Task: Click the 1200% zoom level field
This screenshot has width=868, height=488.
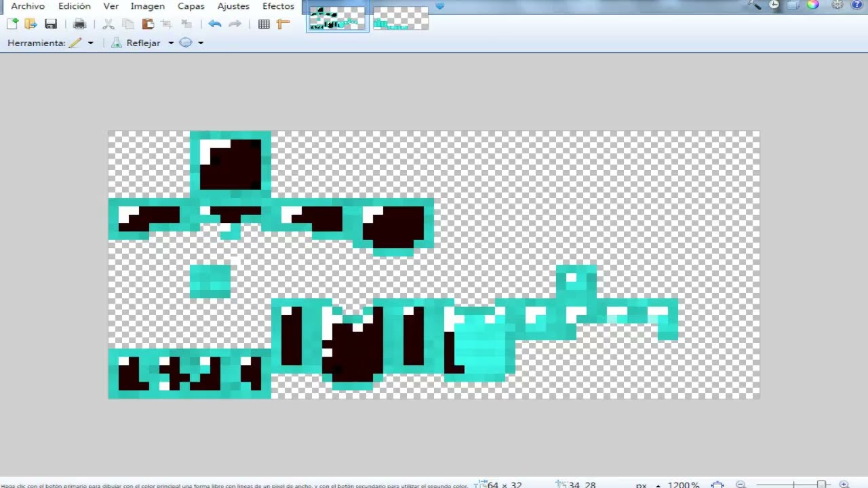Action: tap(684, 485)
